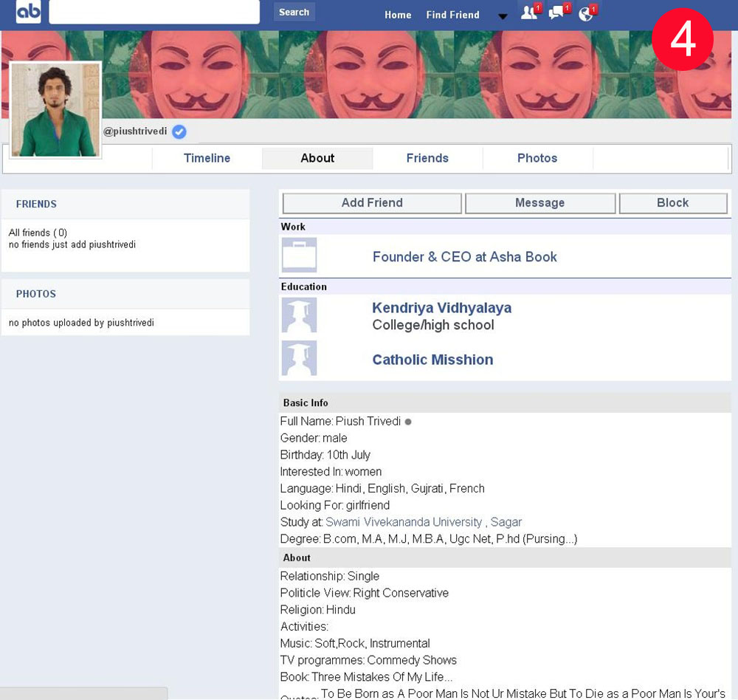Screen dimensions: 738x700
Task: Open Find Friend in navbar
Action: tap(453, 15)
